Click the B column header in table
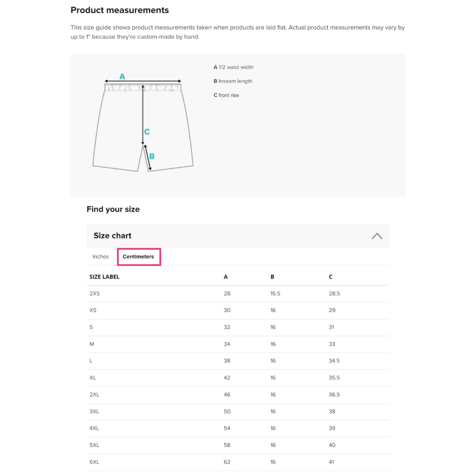The image size is (476, 476). pyautogui.click(x=272, y=277)
